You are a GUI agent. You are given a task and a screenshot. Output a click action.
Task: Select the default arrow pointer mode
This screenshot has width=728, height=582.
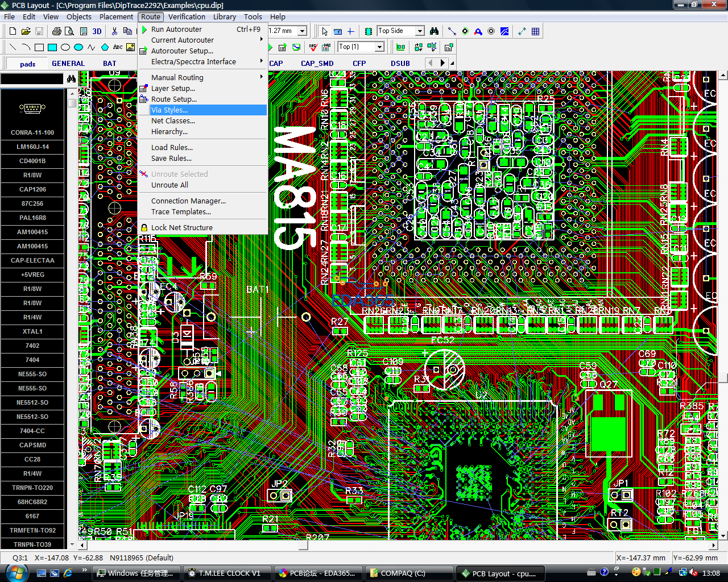tap(324, 31)
